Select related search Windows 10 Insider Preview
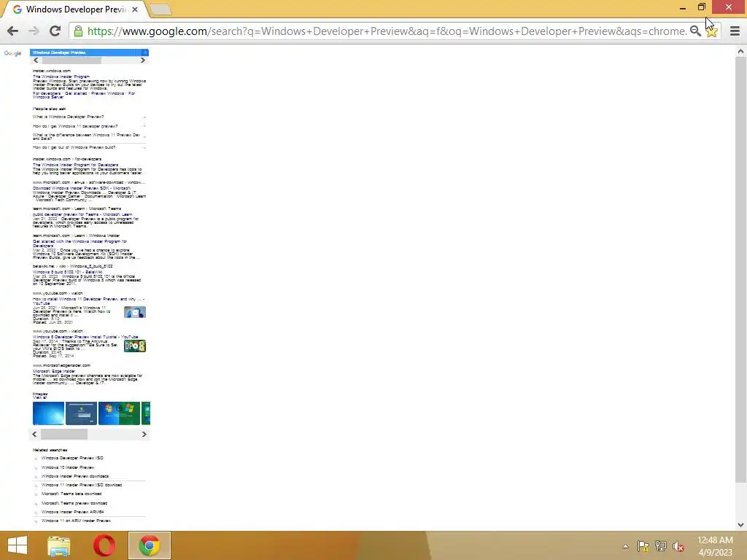747x560 pixels. click(68, 467)
